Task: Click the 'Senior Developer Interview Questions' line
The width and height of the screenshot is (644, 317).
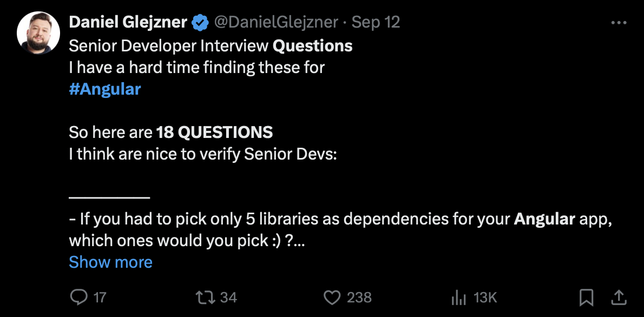Action: pos(211,46)
